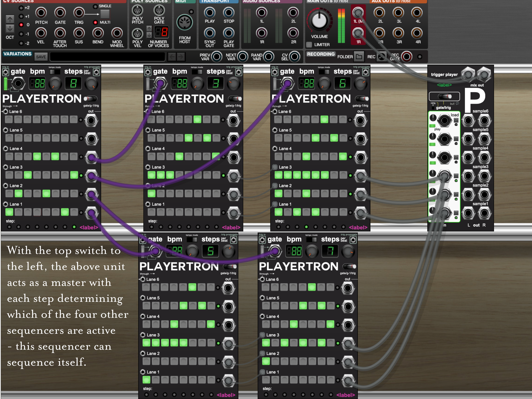
Task: Increase number of voices with up arrow
Action: pos(149,29)
